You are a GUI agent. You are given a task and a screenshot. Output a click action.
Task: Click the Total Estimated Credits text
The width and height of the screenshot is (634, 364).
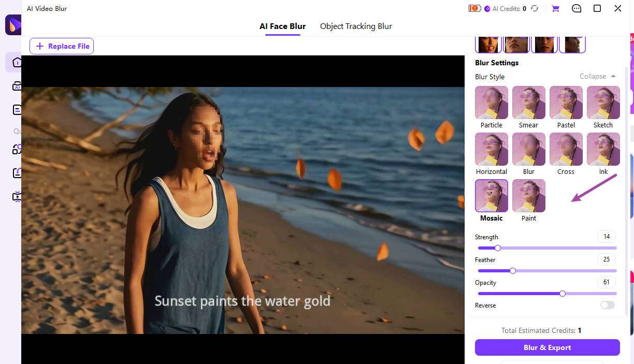pos(541,330)
